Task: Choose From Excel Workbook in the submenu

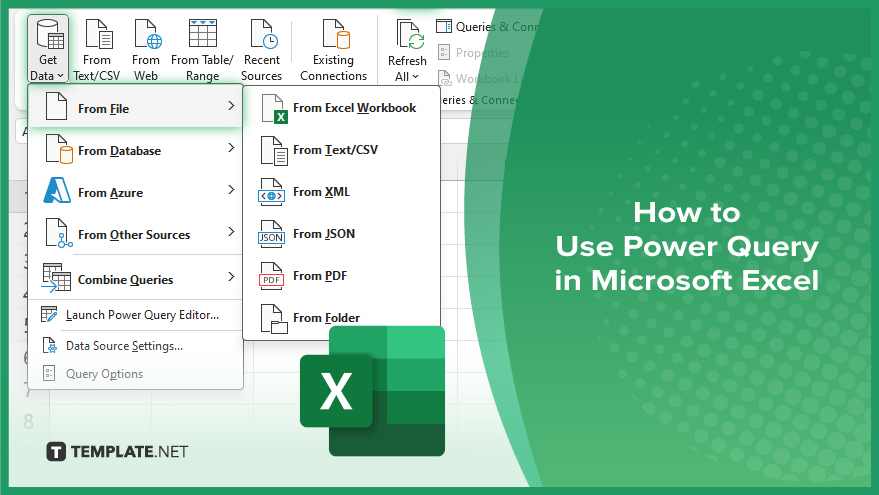Action: point(341,108)
